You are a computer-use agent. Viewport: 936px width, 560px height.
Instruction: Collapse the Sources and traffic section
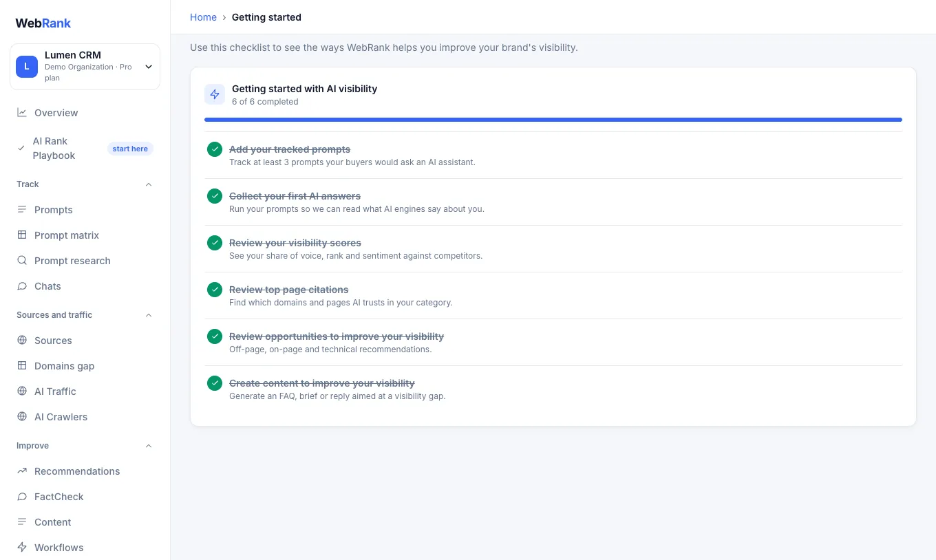[x=149, y=315]
